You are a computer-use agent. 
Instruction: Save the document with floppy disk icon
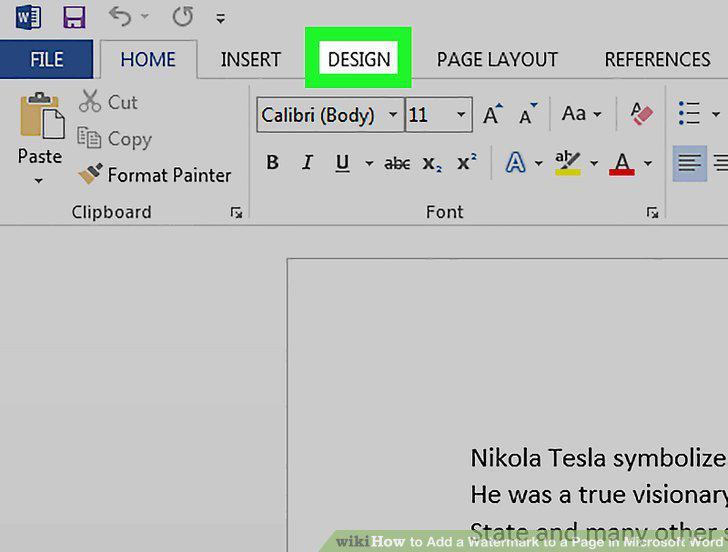coord(74,18)
